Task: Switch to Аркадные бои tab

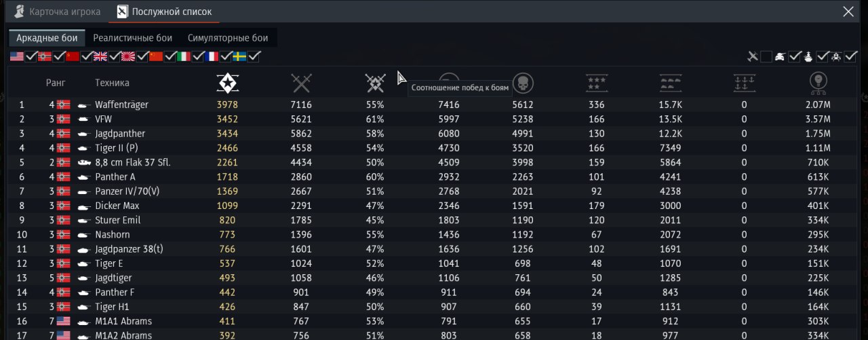Action: point(47,38)
